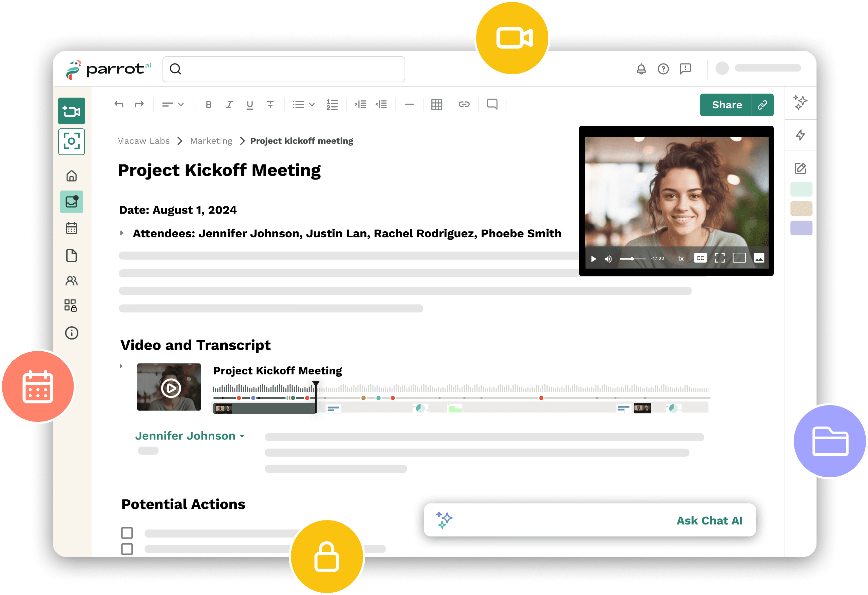
Task: Toggle closed captions on the video player
Action: coord(700,258)
